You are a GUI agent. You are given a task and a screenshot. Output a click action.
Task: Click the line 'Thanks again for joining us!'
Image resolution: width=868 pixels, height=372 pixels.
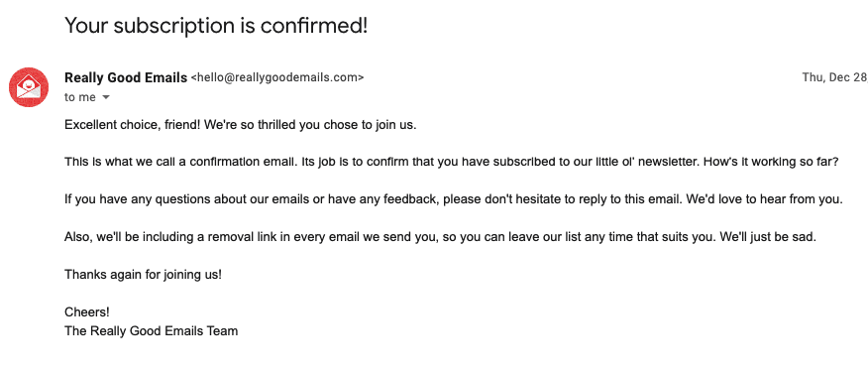pyautogui.click(x=144, y=275)
